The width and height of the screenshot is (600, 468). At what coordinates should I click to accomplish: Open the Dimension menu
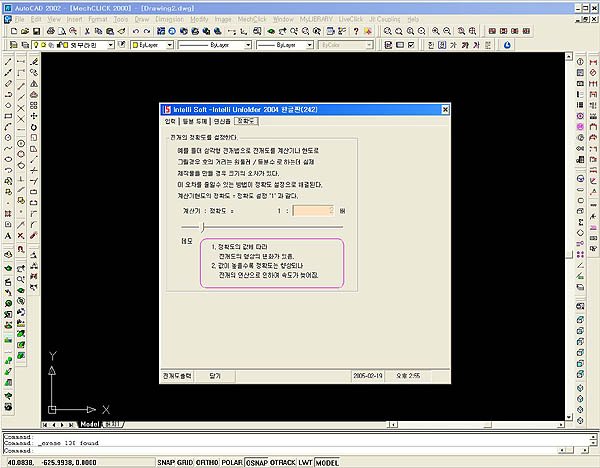click(169, 19)
